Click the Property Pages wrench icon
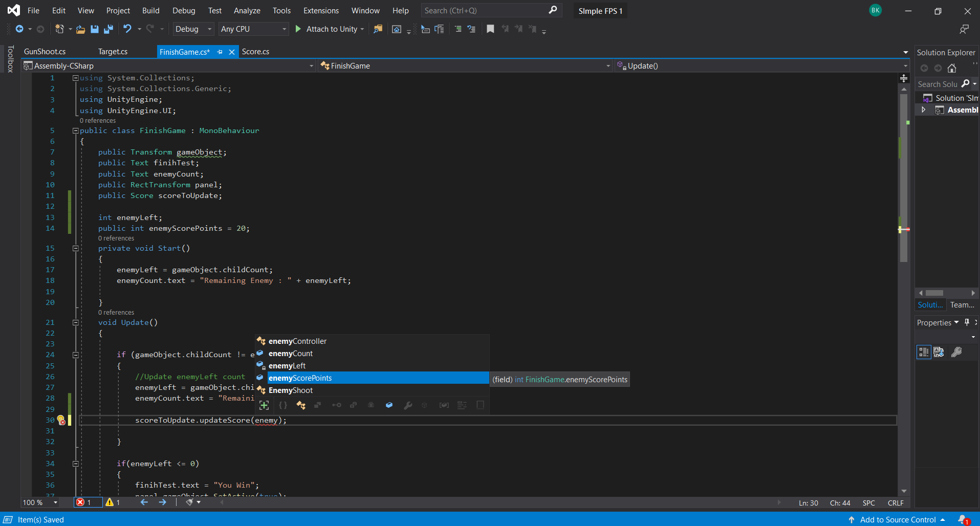This screenshot has height=526, width=980. coord(956,352)
